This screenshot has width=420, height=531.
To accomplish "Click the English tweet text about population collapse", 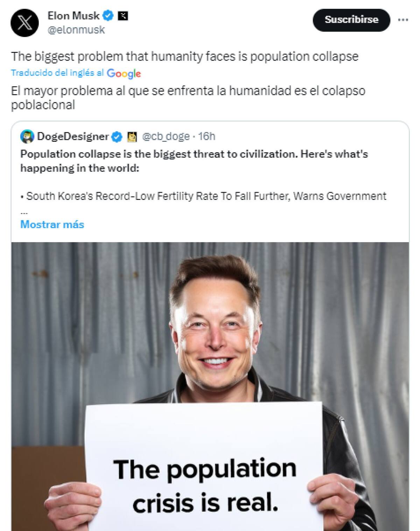I will pyautogui.click(x=185, y=56).
